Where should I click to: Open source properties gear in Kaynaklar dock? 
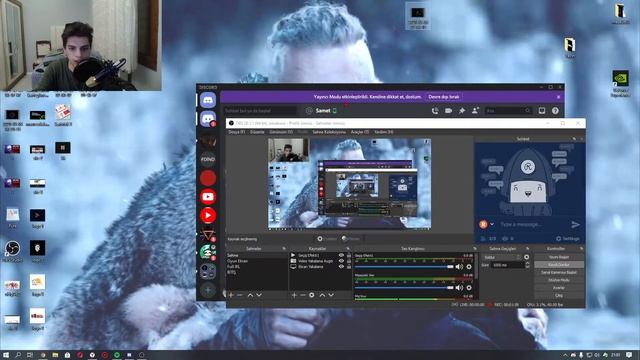point(311,295)
